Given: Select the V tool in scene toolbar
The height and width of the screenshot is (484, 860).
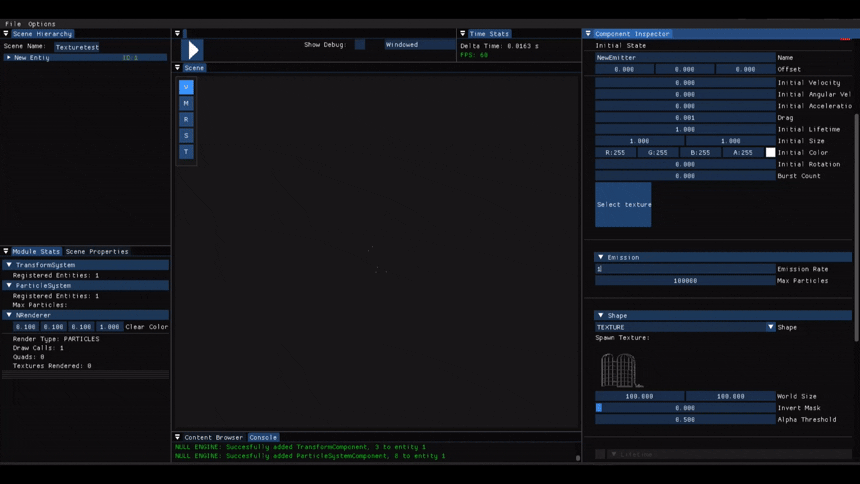Looking at the screenshot, I should [x=186, y=87].
